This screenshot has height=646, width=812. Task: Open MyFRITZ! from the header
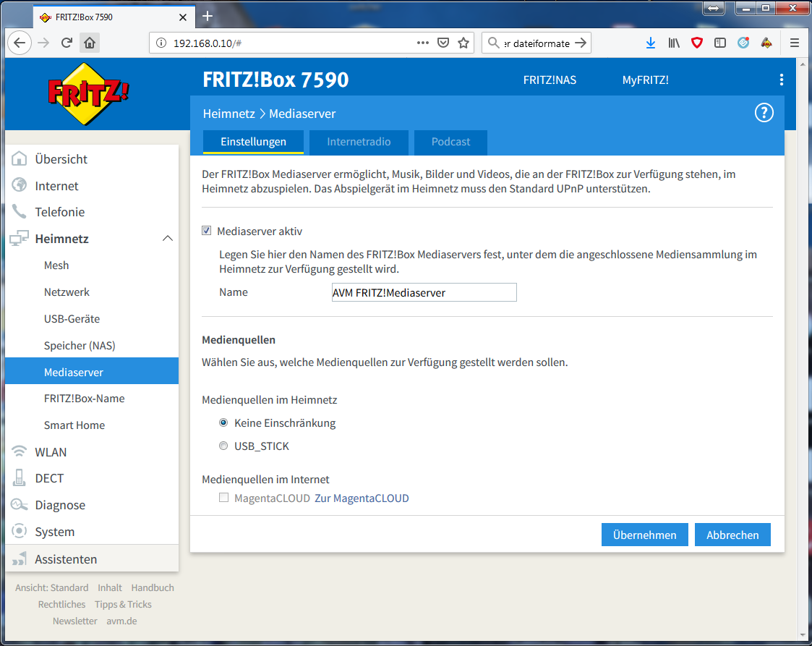[645, 80]
